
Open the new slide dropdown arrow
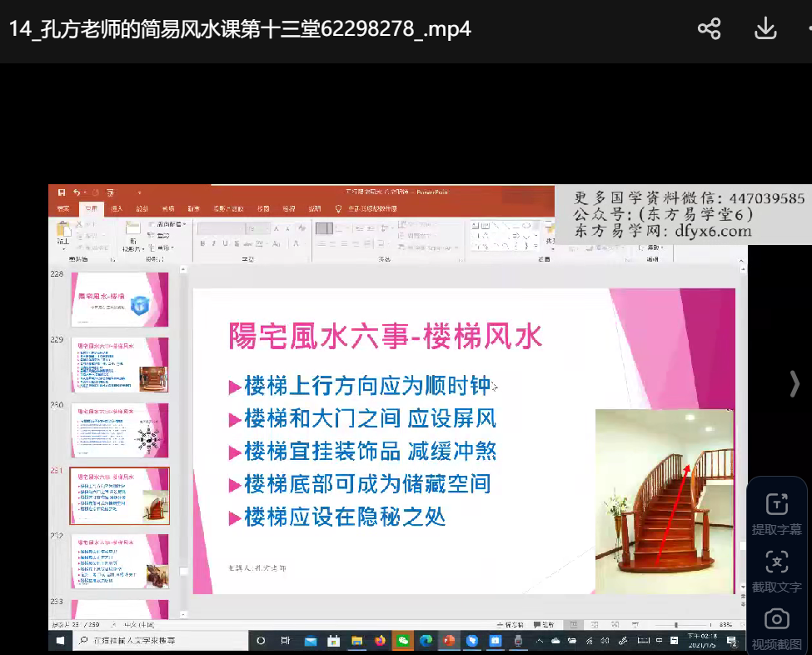click(x=133, y=248)
